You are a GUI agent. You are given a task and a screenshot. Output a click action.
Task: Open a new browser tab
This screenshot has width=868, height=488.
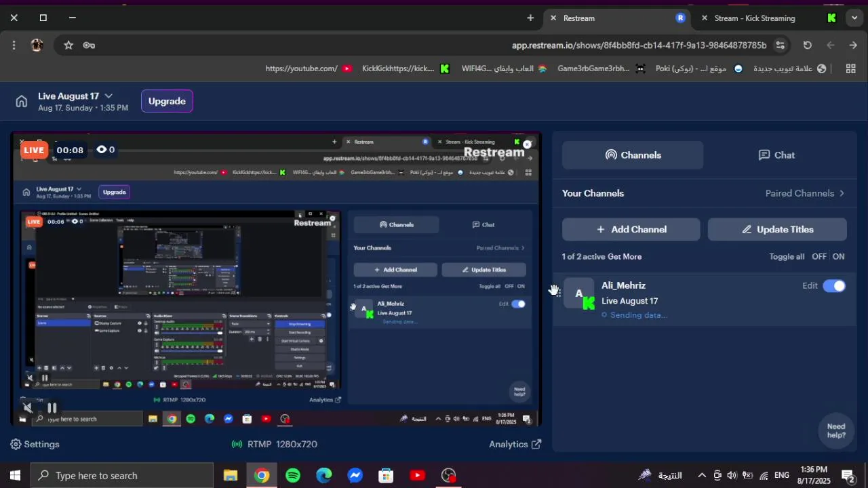pos(530,18)
